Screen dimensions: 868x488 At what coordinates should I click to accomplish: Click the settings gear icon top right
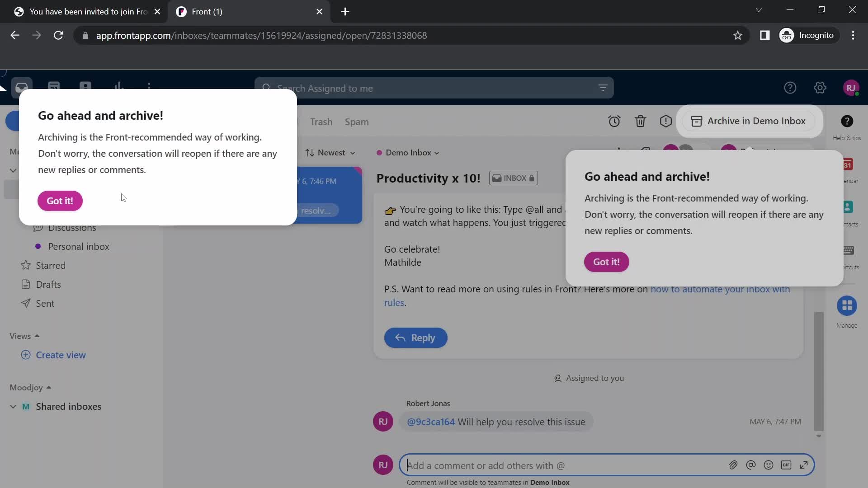(819, 88)
